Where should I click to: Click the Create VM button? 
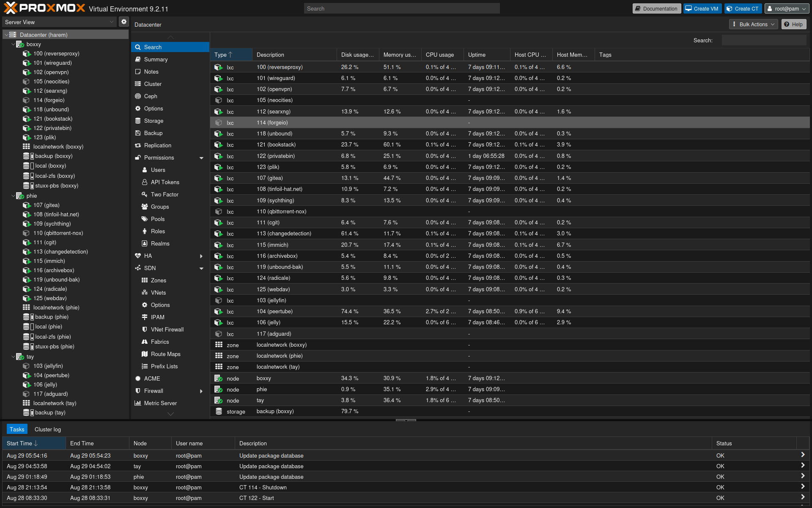[x=702, y=8]
